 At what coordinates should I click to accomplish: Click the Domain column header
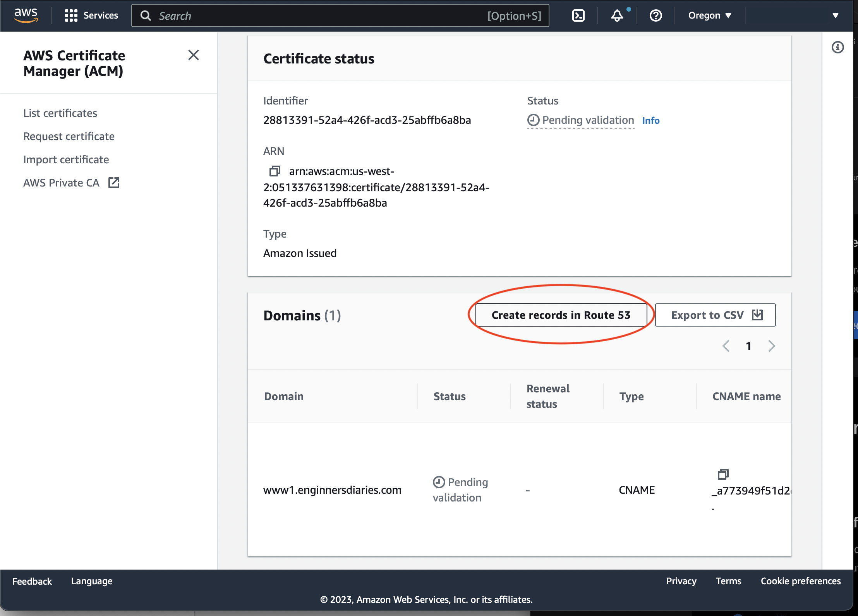point(284,396)
